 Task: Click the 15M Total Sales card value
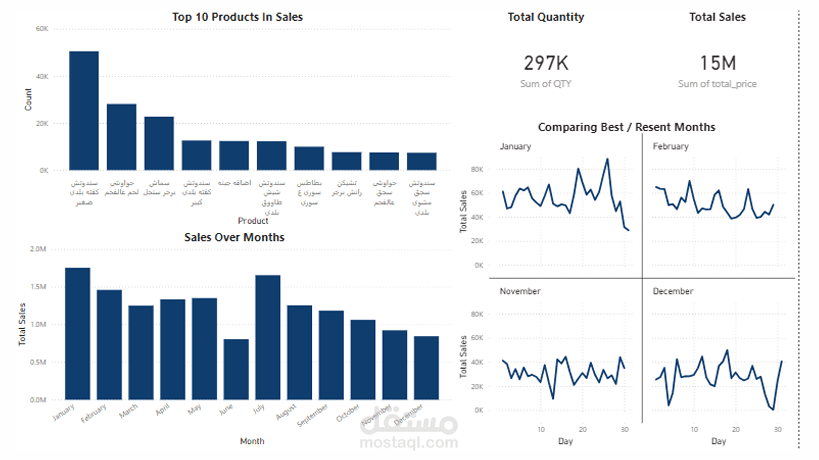click(x=718, y=63)
